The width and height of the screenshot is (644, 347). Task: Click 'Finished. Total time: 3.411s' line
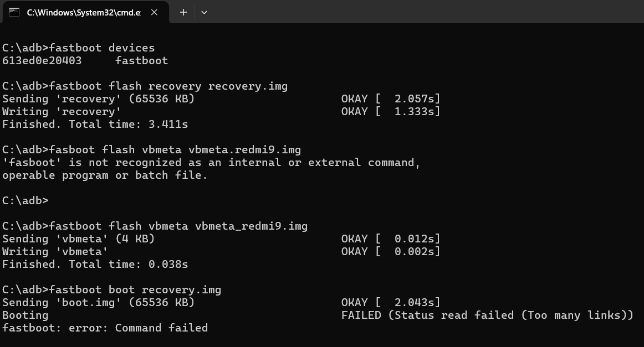95,125
